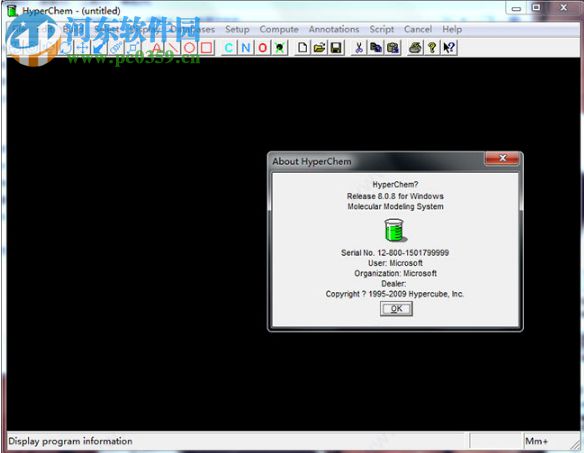584x453 pixels.
Task: Paste from clipboard using toolbar icon
Action: pos(393,48)
